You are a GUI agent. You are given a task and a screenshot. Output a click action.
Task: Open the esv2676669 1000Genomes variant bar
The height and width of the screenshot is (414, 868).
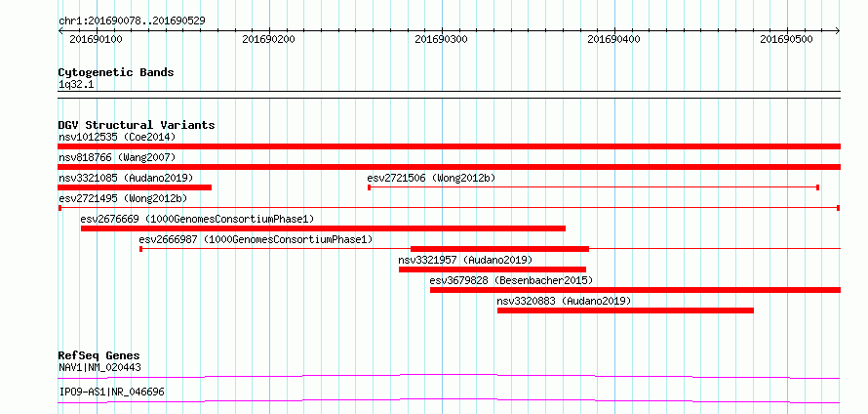click(323, 228)
